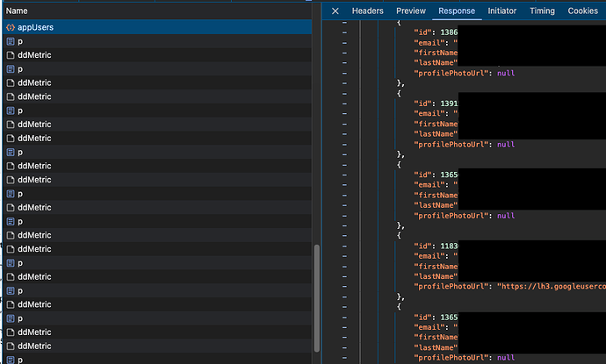Open the Timing tab

pyautogui.click(x=542, y=11)
